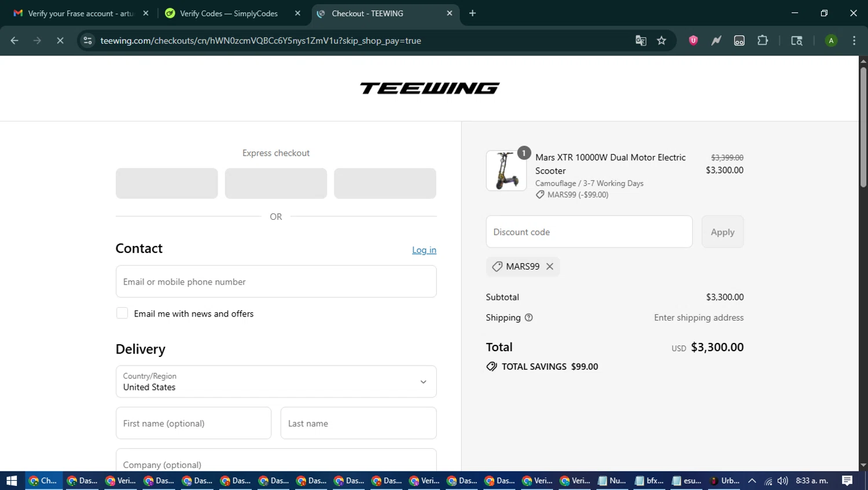Open the bfx... Notepad taskbar item
868x490 pixels.
coord(649,481)
